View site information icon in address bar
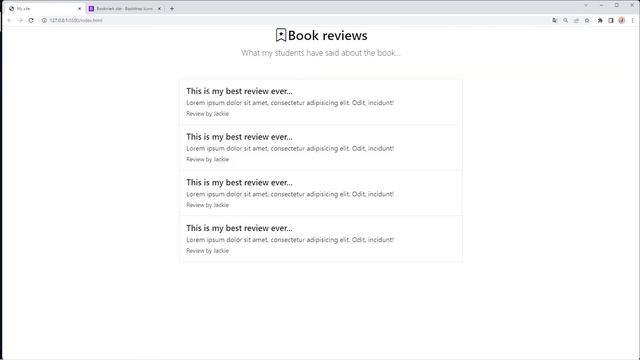This screenshot has width=640, height=360. (x=44, y=20)
